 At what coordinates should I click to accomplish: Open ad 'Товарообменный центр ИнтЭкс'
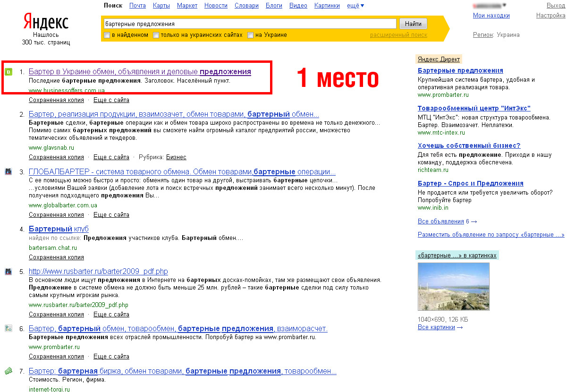pos(474,108)
